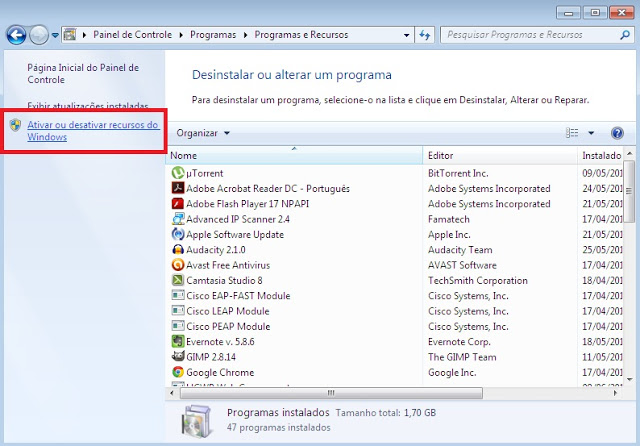The image size is (640, 446).
Task: Expand arrow after Painel de Controle breadcrumb
Action: pyautogui.click(x=181, y=35)
